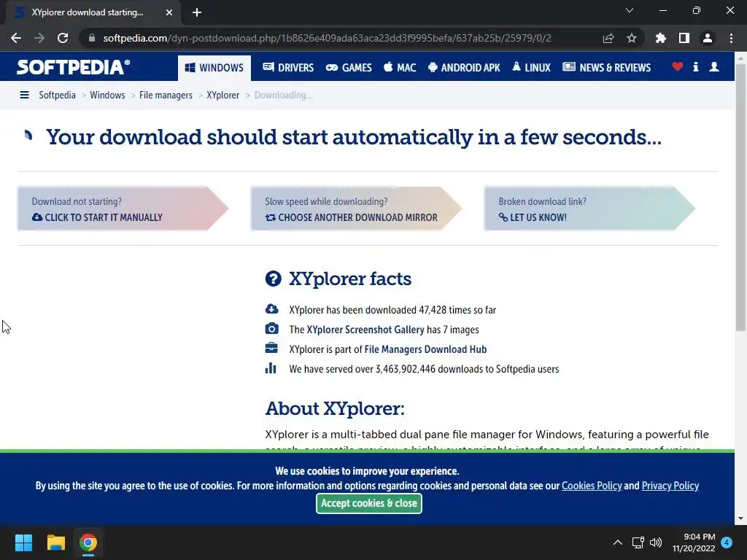747x560 pixels.
Task: Focus the address bar URL
Action: (x=328, y=38)
